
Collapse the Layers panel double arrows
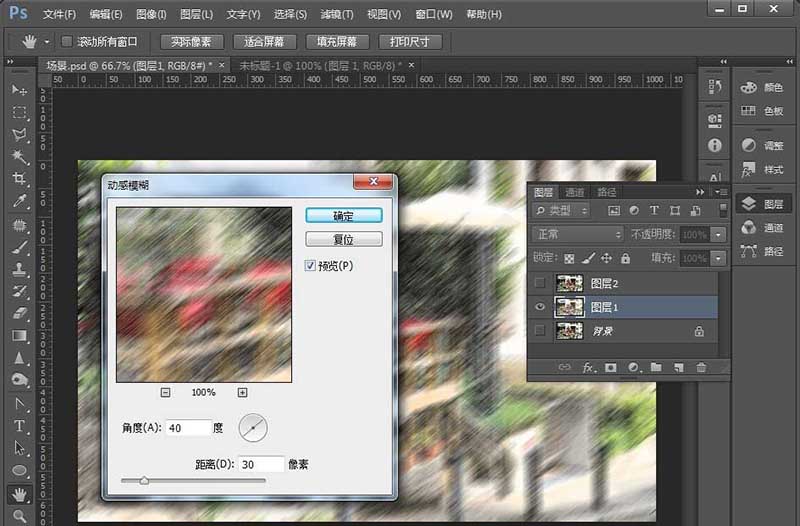tap(700, 192)
